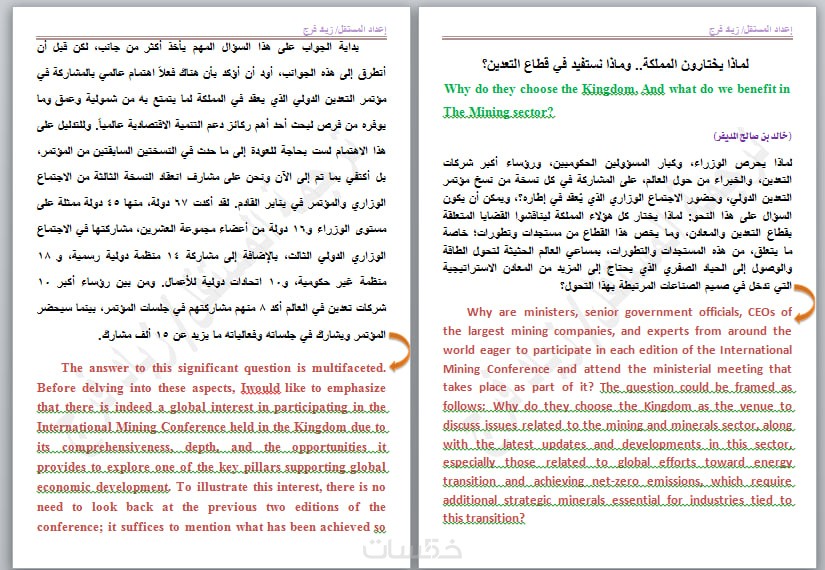Click the line starting "world eager to participate"

coord(617,350)
